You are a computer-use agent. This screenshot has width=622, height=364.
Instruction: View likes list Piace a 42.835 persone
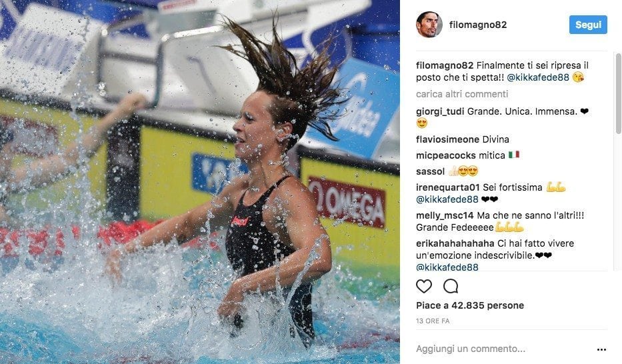pyautogui.click(x=470, y=305)
